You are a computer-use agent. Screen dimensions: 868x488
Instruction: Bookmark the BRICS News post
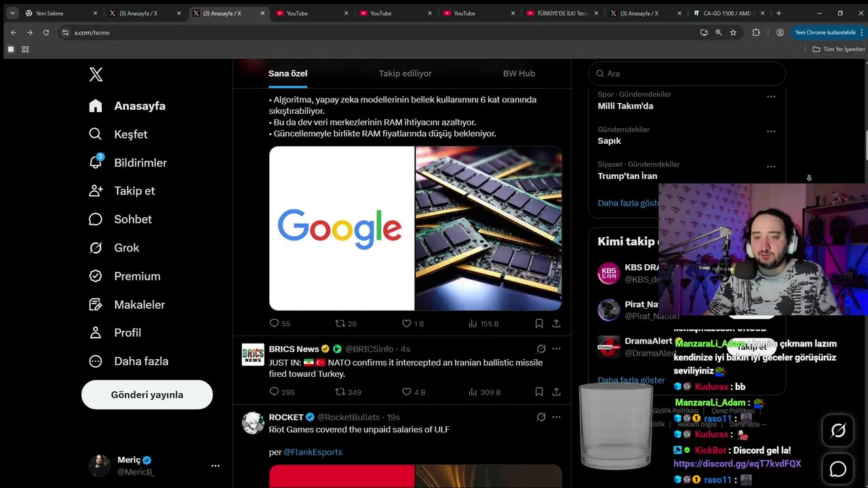point(538,392)
